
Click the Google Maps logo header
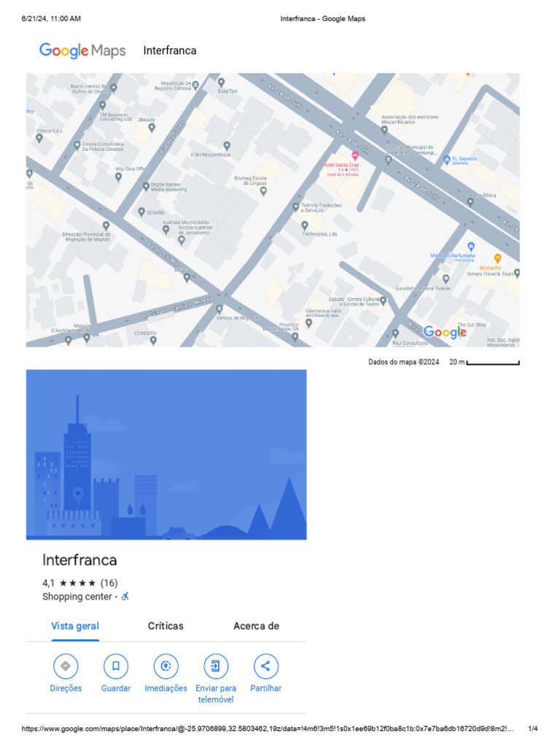[82, 50]
